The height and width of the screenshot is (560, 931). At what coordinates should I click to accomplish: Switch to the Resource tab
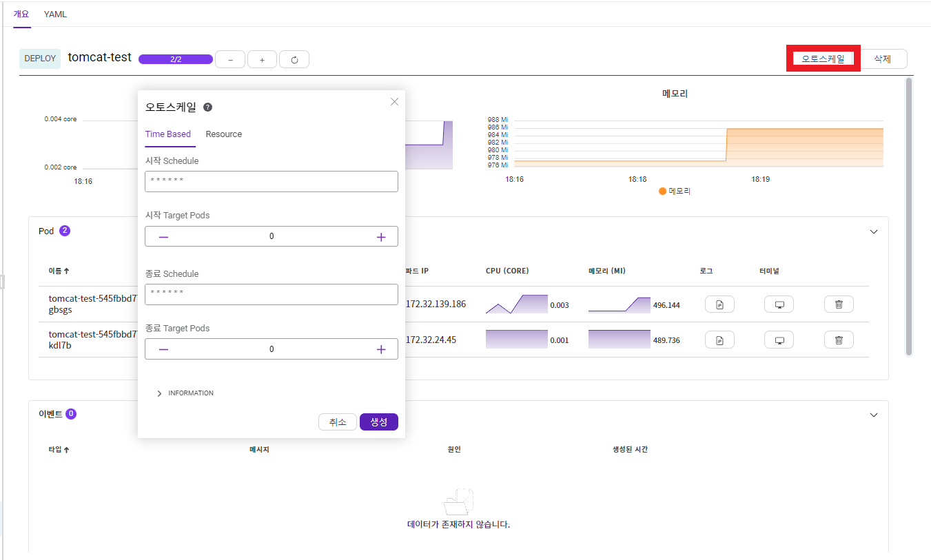coord(224,134)
